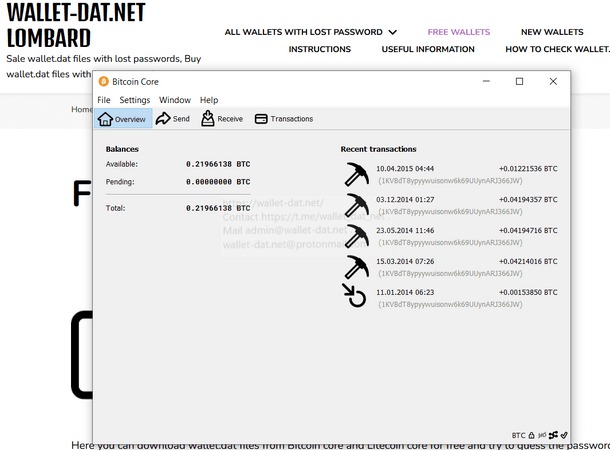Screen dimensions: 610x450
Task: Click the BTC unit selector in the status bar
Action: click(x=518, y=435)
